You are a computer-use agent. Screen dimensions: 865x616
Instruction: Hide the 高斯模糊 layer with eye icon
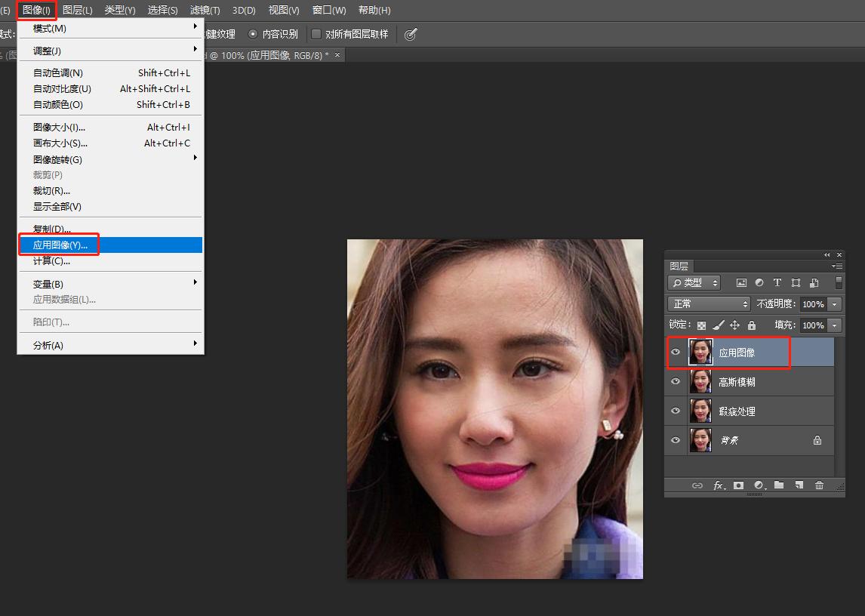coord(676,382)
